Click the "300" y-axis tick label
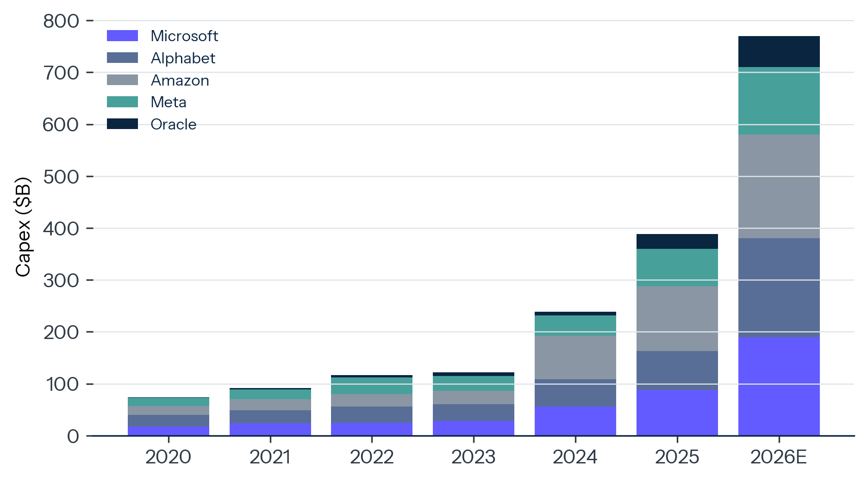The image size is (868, 481). tap(62, 280)
